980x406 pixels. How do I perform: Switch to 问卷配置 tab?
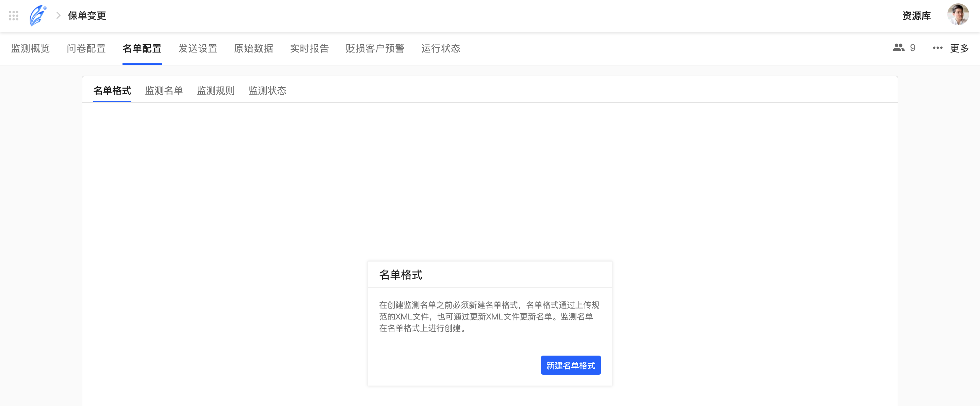(x=86, y=48)
